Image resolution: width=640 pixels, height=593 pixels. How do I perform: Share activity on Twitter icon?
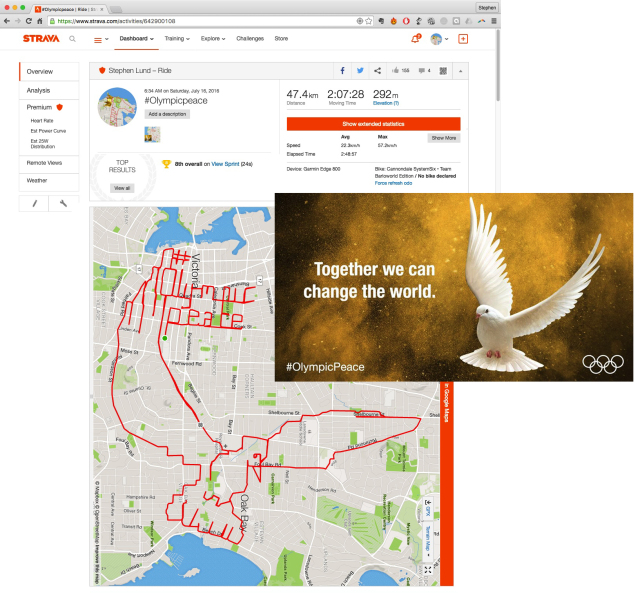[360, 71]
